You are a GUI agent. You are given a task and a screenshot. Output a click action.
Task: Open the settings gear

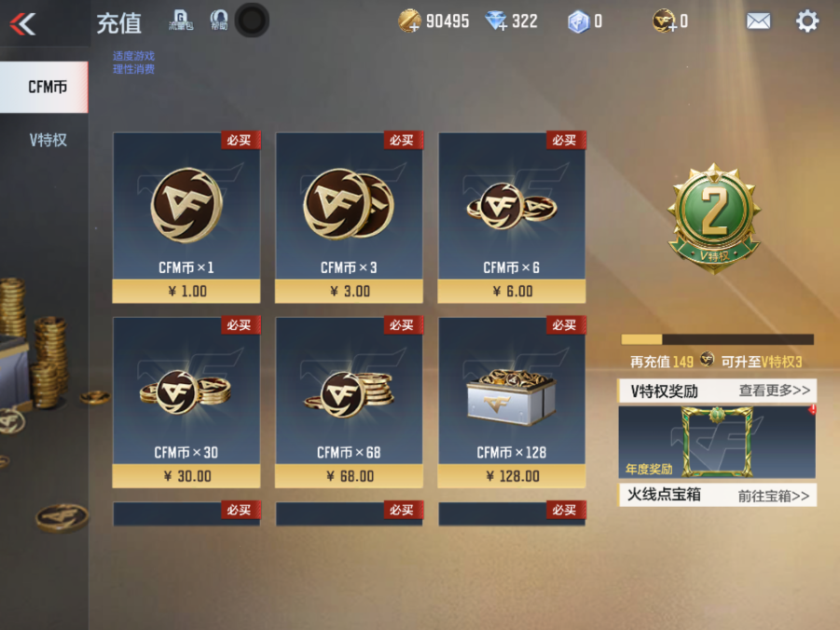(x=807, y=21)
